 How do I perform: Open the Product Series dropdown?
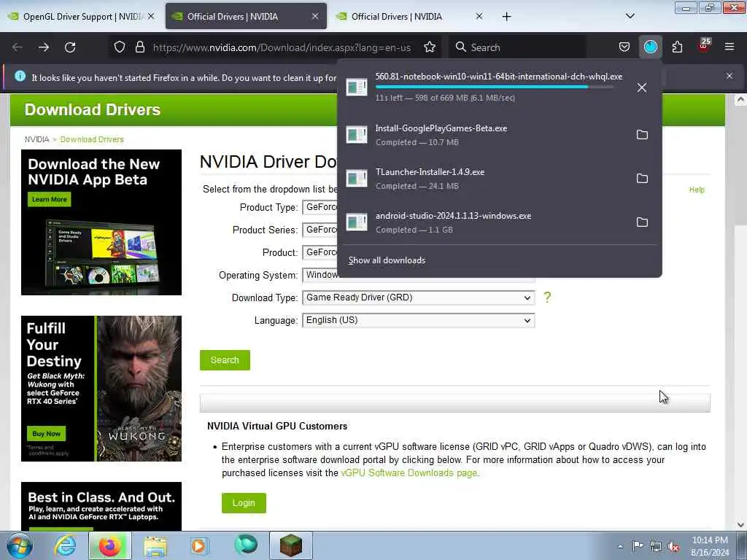[320, 230]
